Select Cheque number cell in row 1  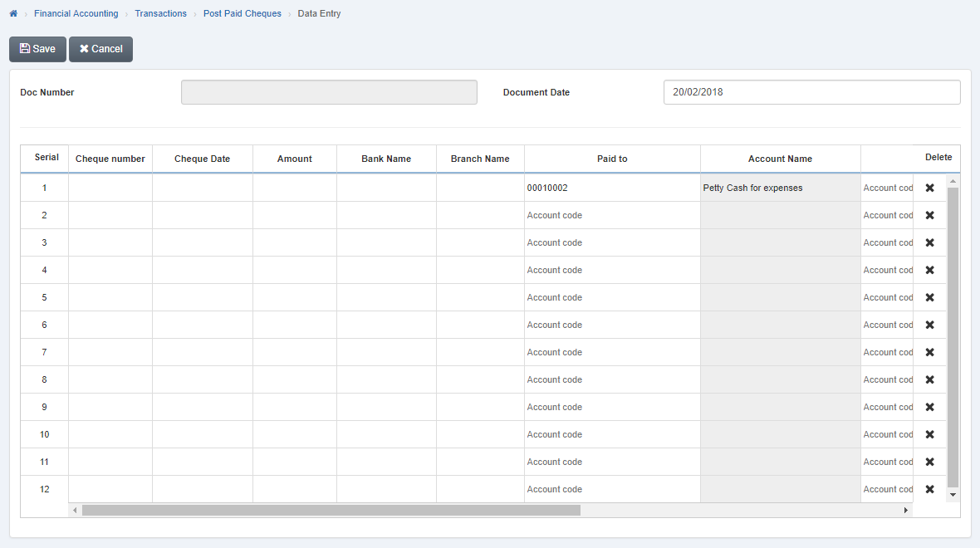point(110,188)
